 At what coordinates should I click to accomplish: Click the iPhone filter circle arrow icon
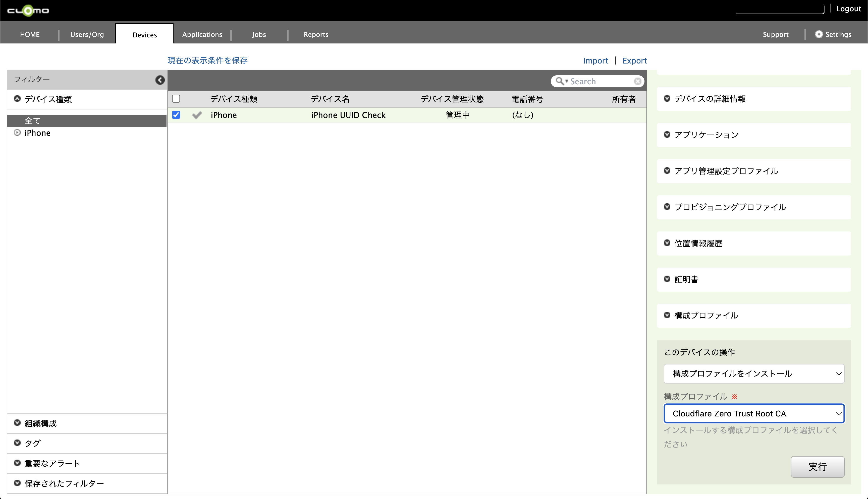click(x=17, y=133)
